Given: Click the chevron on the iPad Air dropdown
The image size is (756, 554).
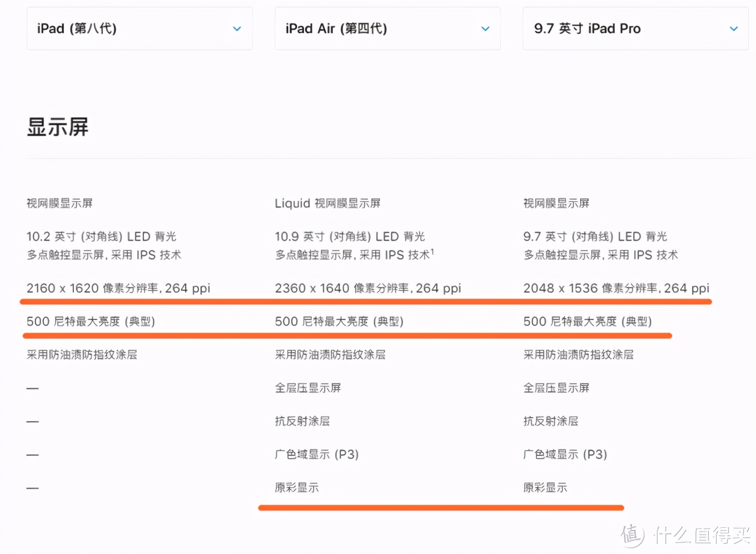Looking at the screenshot, I should click(x=485, y=28).
